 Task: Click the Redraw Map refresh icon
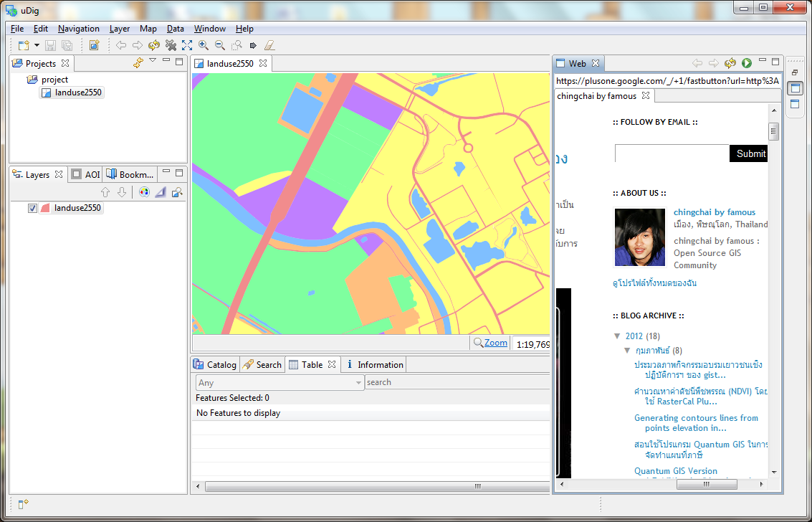154,44
